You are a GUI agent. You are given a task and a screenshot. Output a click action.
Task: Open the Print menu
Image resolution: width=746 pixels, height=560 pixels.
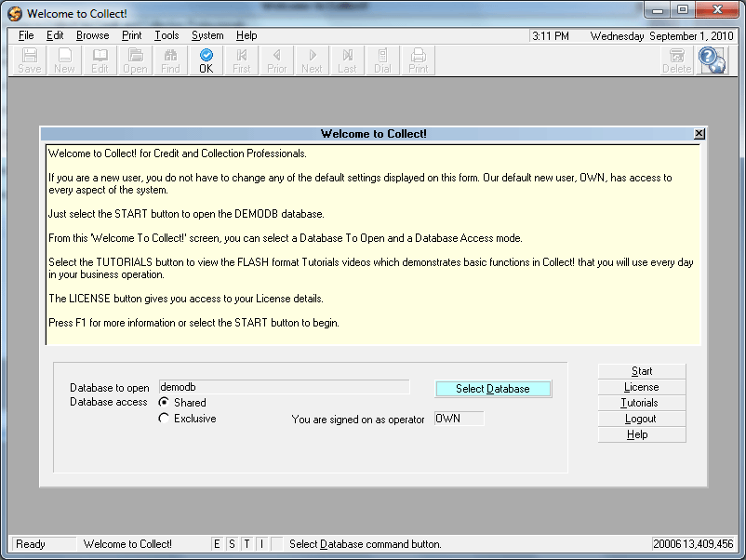coord(131,35)
